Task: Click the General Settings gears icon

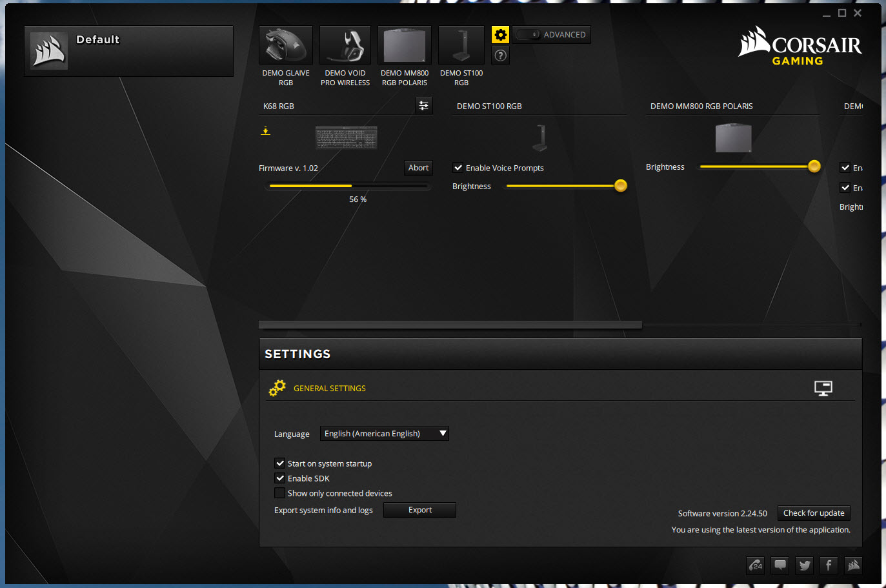Action: (x=277, y=388)
